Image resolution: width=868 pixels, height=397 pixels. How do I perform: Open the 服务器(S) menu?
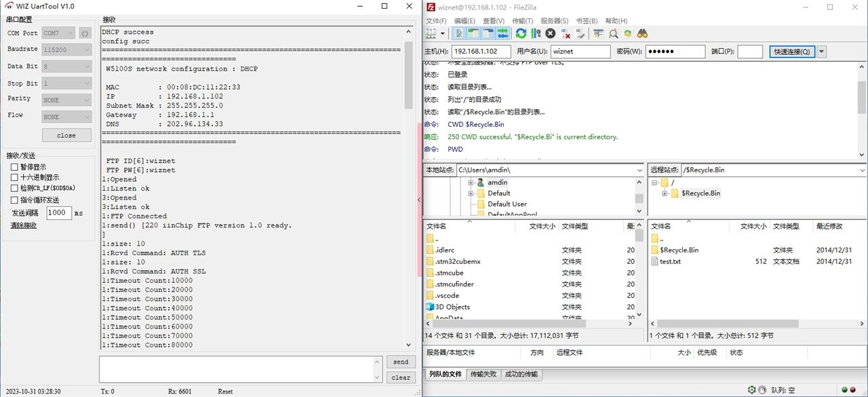[555, 21]
